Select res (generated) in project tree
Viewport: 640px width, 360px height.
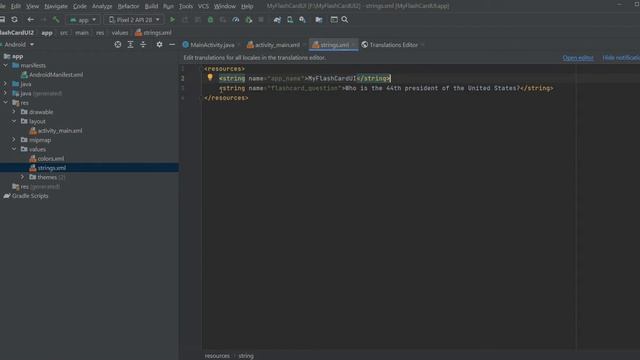[36, 187]
